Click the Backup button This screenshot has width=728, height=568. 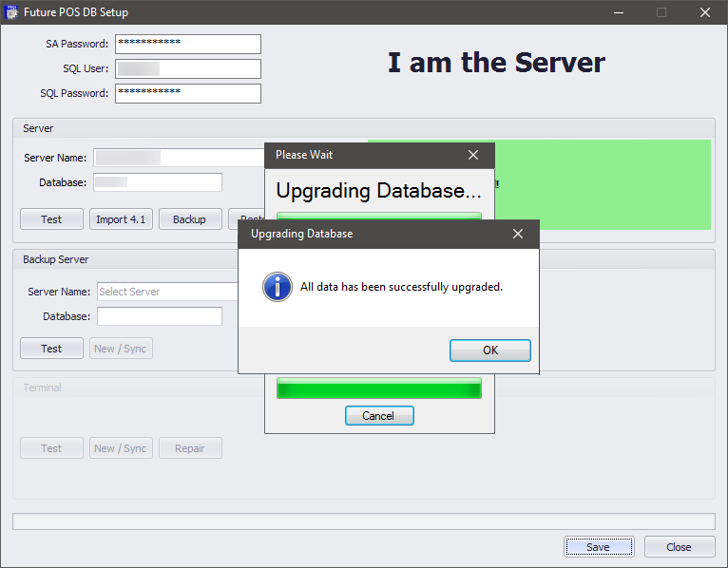pyautogui.click(x=190, y=219)
